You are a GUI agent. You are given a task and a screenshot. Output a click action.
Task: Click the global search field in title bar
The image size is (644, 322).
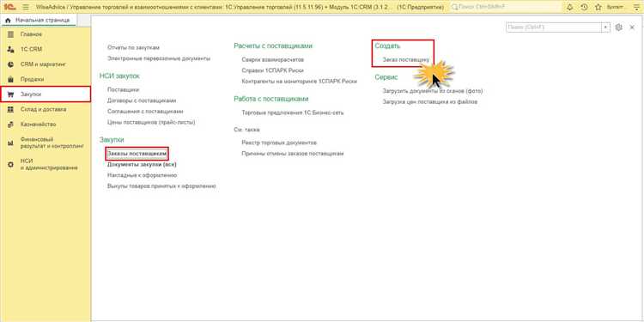pos(506,7)
